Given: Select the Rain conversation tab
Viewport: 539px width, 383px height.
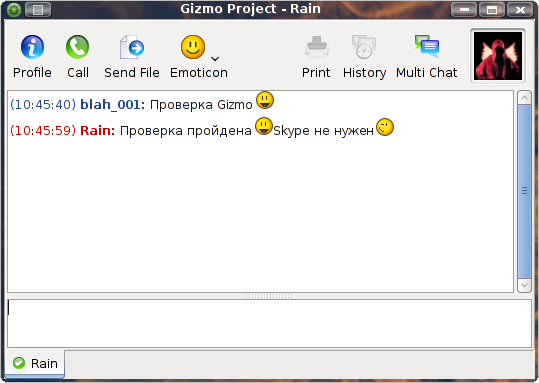Looking at the screenshot, I should click(35, 364).
